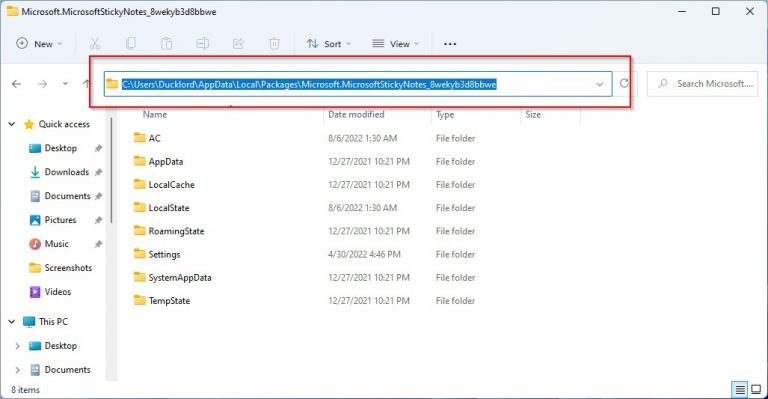Refresh the current folder view

point(624,83)
